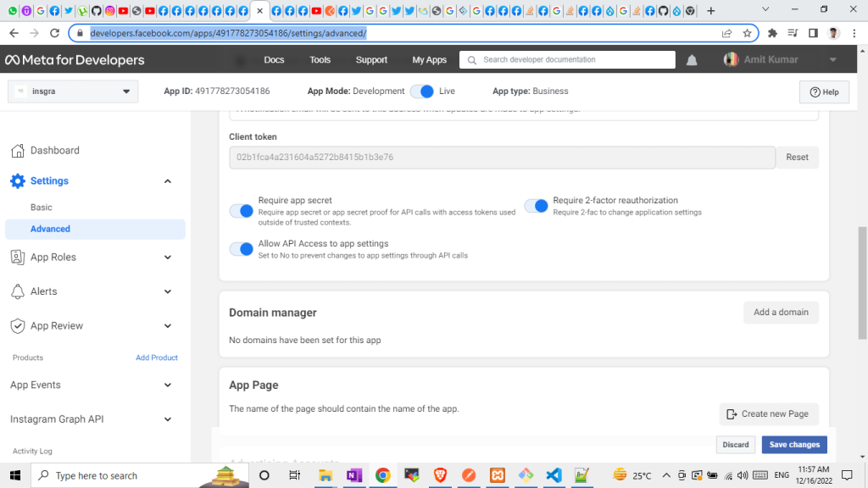Open the browser extensions puzzle icon
This screenshot has width=868, height=488.
tap(772, 33)
